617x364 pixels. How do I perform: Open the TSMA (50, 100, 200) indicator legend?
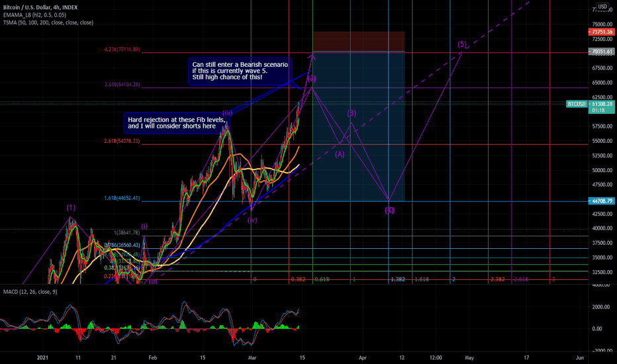[x=48, y=23]
